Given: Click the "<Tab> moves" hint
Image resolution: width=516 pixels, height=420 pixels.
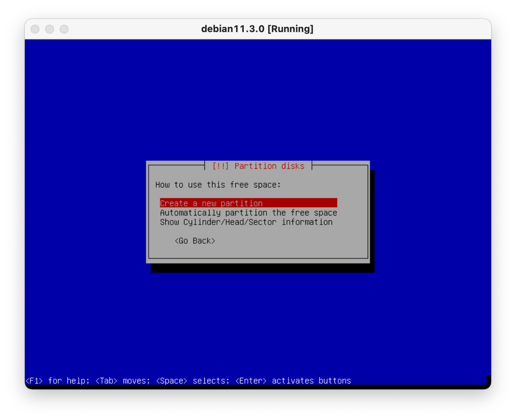Looking at the screenshot, I should [122, 381].
